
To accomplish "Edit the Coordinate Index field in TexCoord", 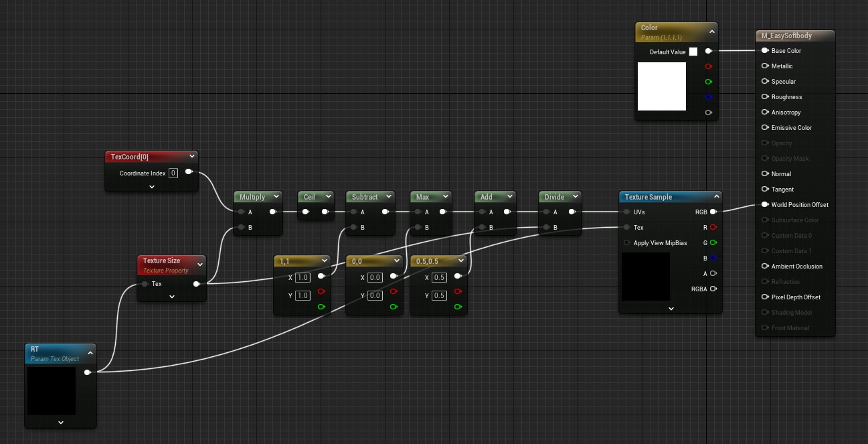I will point(173,173).
